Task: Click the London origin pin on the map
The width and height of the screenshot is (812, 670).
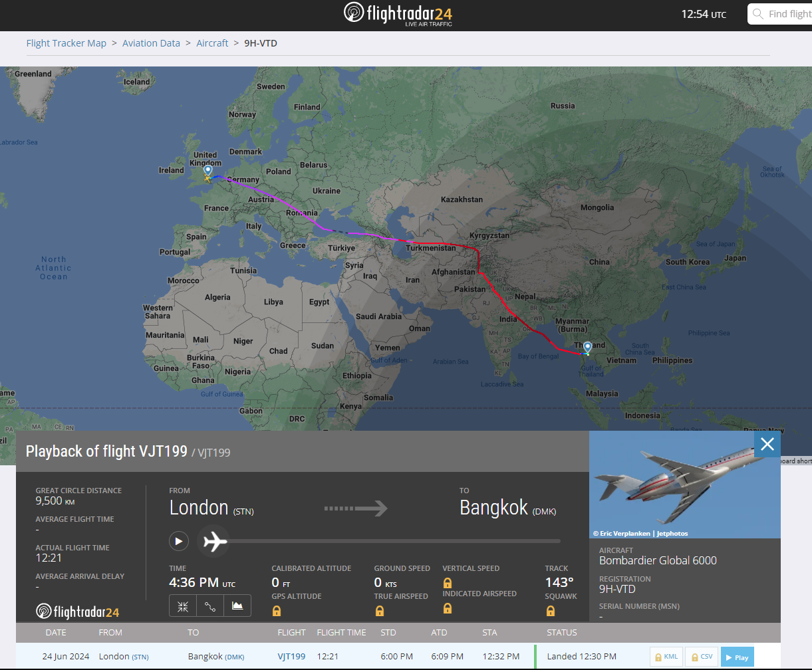Action: (208, 171)
